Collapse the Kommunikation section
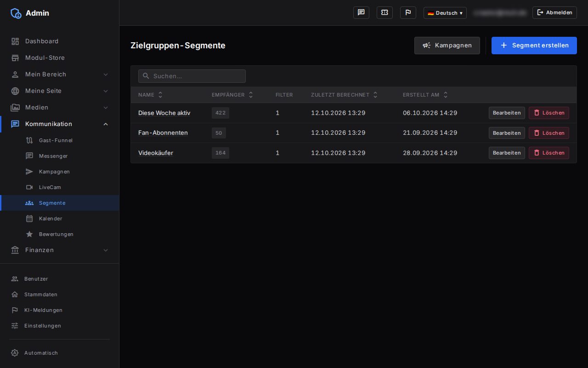The width and height of the screenshot is (588, 368). 59,124
